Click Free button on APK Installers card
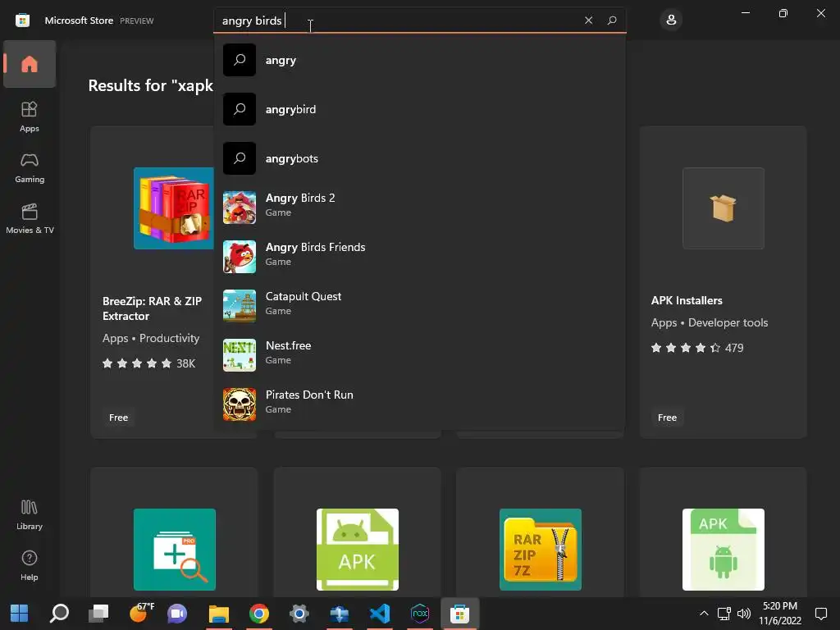 [x=667, y=418]
